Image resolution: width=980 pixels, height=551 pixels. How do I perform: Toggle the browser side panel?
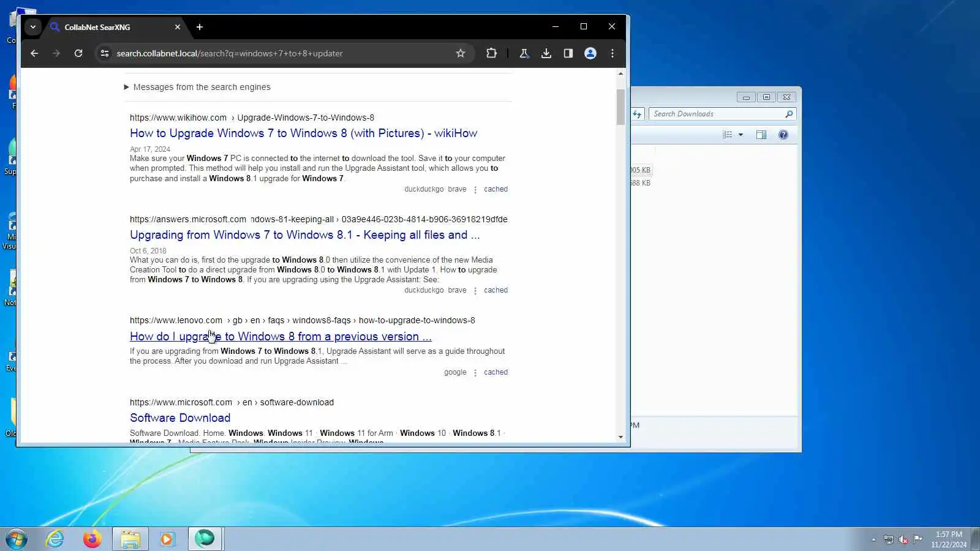click(568, 53)
